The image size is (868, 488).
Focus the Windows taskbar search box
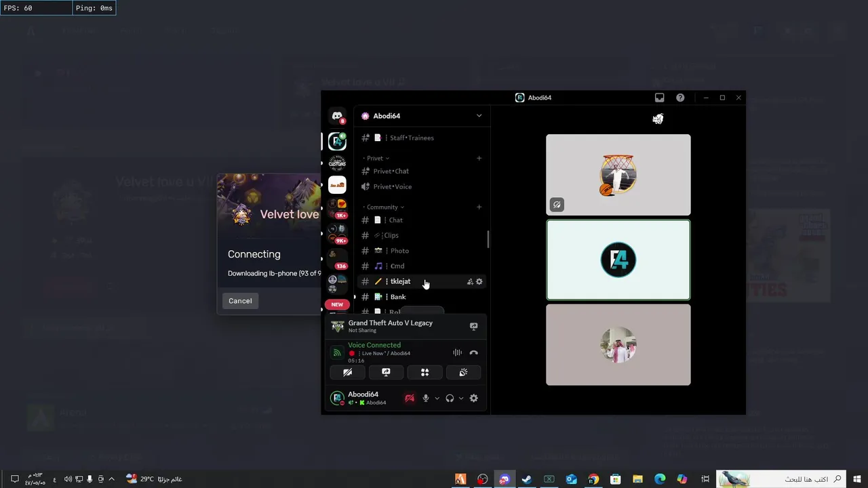coord(782,479)
